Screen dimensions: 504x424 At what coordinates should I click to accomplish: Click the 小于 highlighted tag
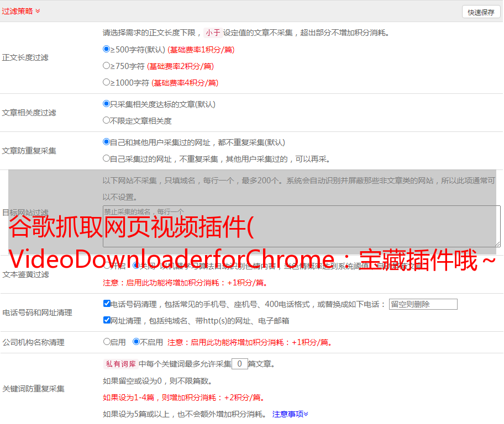click(x=213, y=33)
